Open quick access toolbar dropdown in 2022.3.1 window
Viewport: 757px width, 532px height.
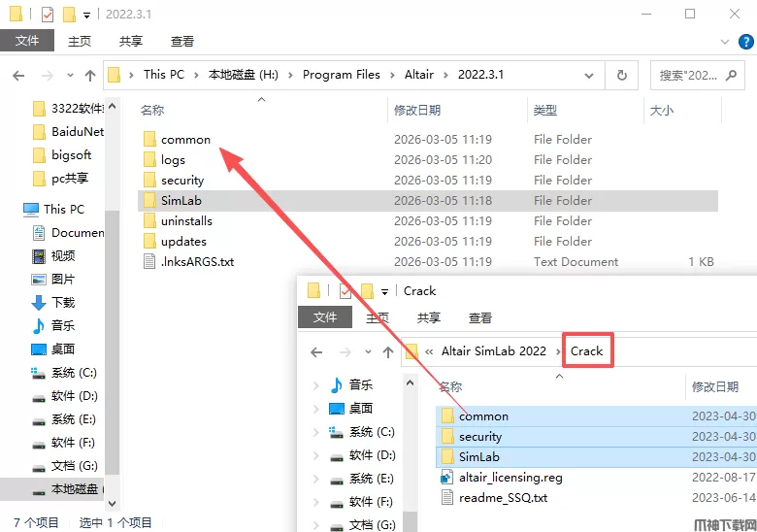pos(86,16)
